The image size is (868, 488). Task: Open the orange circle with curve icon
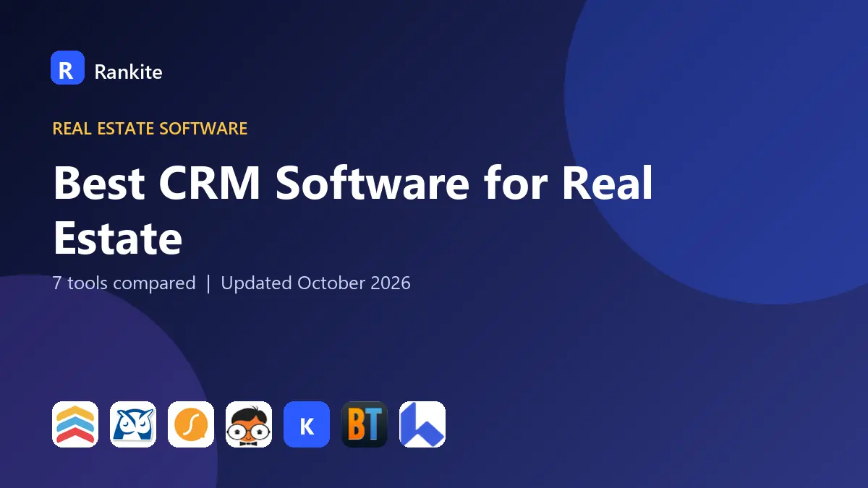click(191, 424)
